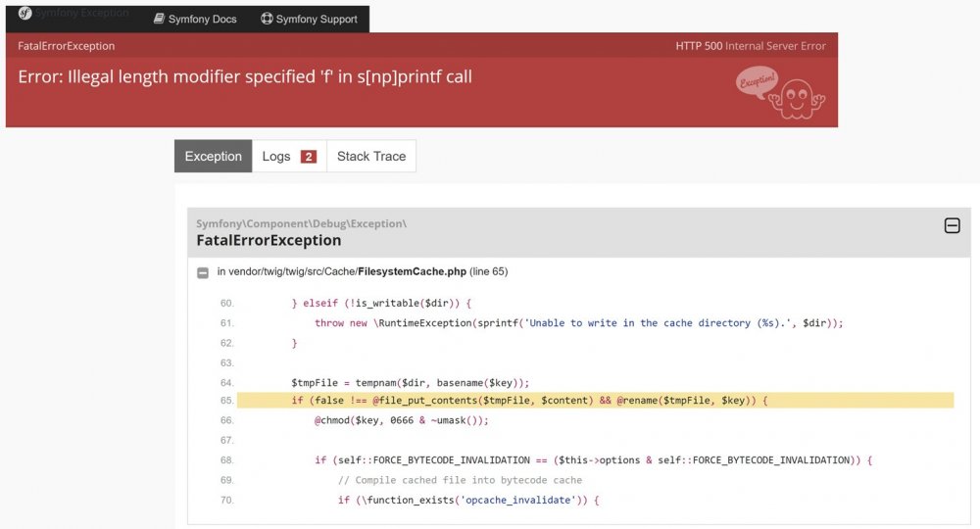Click the book icon beside Symfony Docs
Screen dimensions: 980x529
pos(159,19)
